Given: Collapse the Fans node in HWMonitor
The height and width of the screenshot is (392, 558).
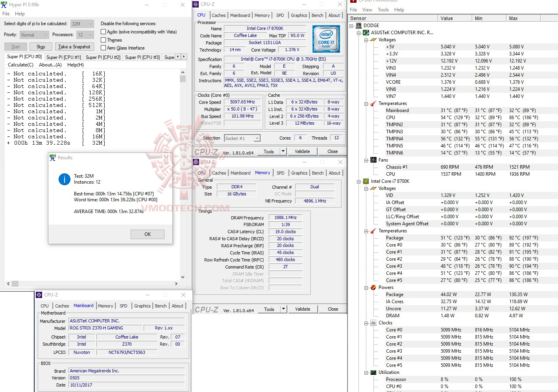Looking at the screenshot, I should (366, 160).
